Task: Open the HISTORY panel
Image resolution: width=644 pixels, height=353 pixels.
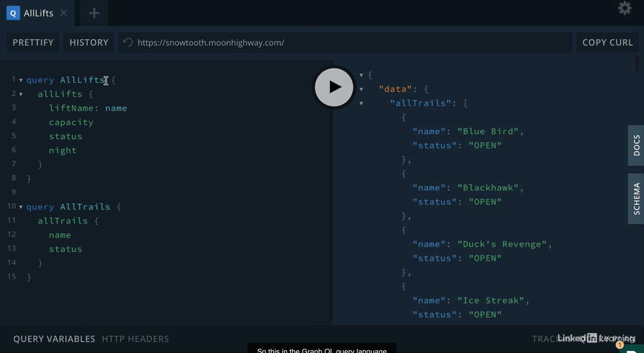Action: 89,43
